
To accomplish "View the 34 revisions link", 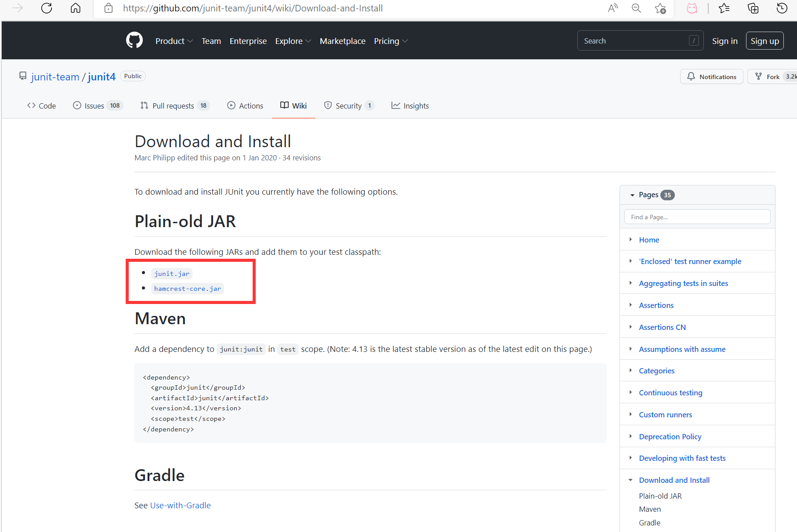I will (x=301, y=158).
